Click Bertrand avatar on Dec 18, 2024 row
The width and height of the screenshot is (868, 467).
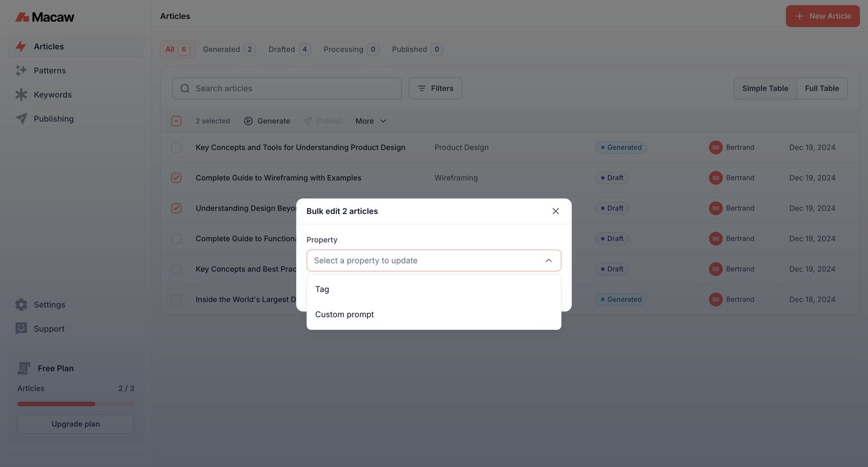715,299
